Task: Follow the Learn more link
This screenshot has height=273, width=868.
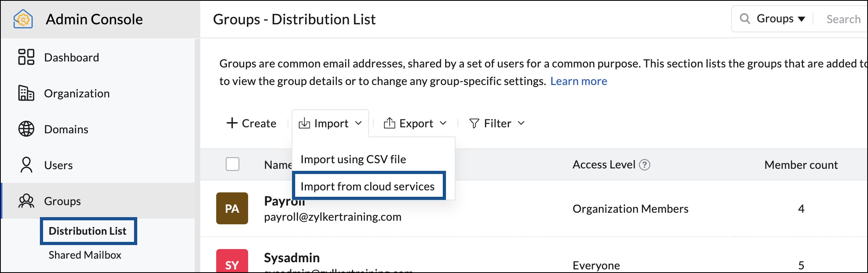Action: click(579, 81)
